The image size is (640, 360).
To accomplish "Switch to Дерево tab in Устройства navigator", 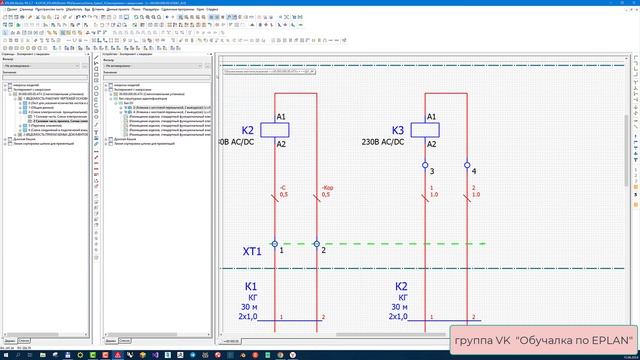I will [x=111, y=341].
